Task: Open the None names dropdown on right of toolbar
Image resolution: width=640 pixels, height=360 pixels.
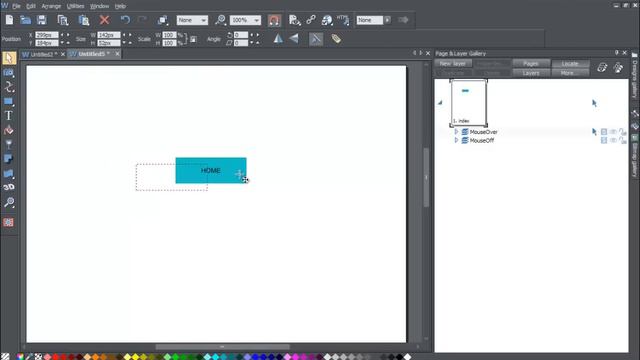Action: click(373, 20)
